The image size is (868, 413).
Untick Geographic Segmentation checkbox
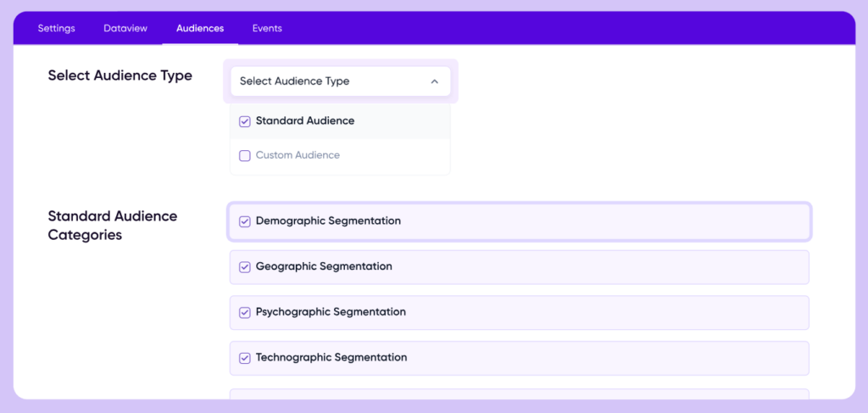245,267
